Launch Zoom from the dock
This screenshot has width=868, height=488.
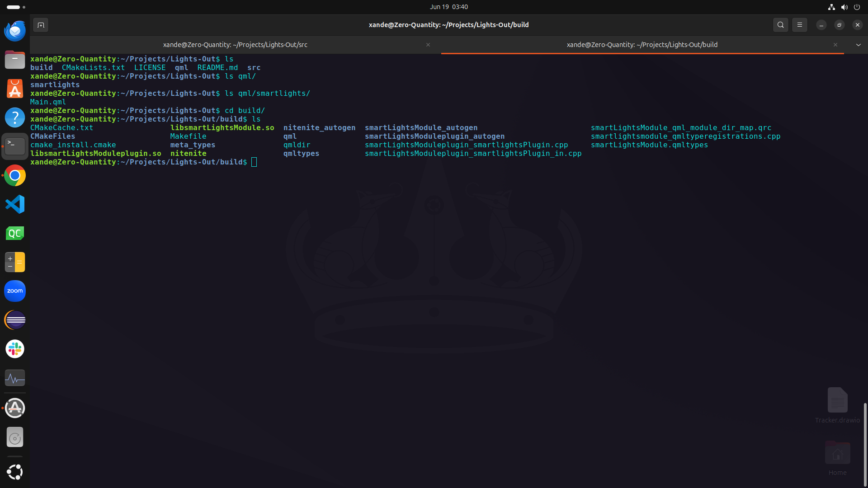click(15, 291)
